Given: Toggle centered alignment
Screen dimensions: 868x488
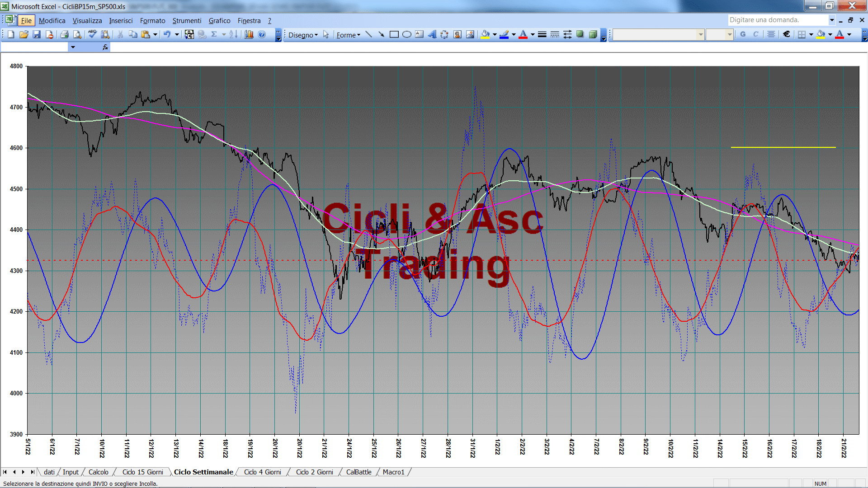Looking at the screenshot, I should 771,34.
